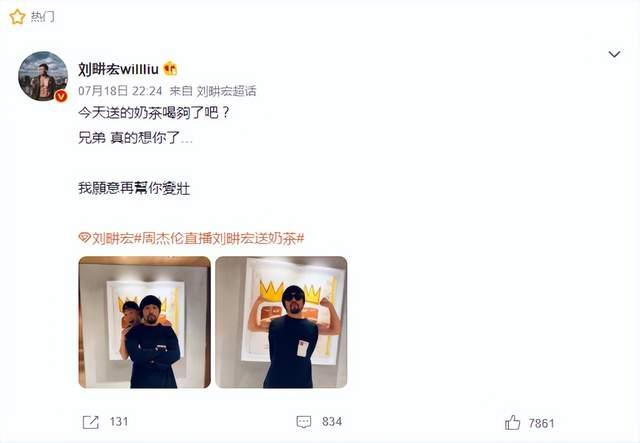This screenshot has width=640, height=443.
Task: Like the post with thumbs-up icon
Action: coord(513,423)
